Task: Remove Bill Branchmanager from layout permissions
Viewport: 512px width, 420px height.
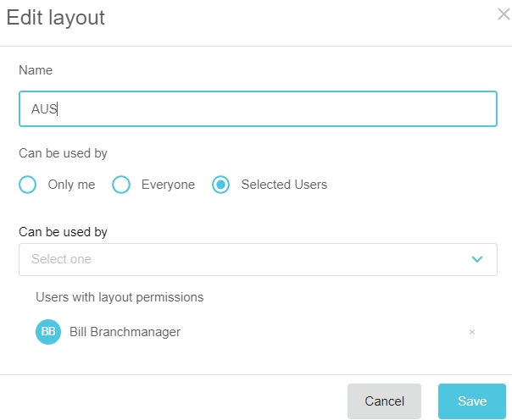Action: [472, 332]
